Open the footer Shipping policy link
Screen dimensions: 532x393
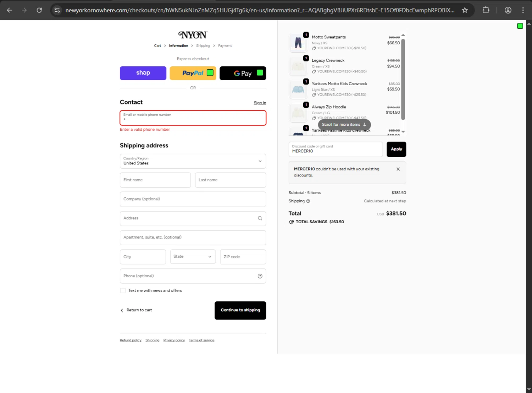pyautogui.click(x=152, y=340)
